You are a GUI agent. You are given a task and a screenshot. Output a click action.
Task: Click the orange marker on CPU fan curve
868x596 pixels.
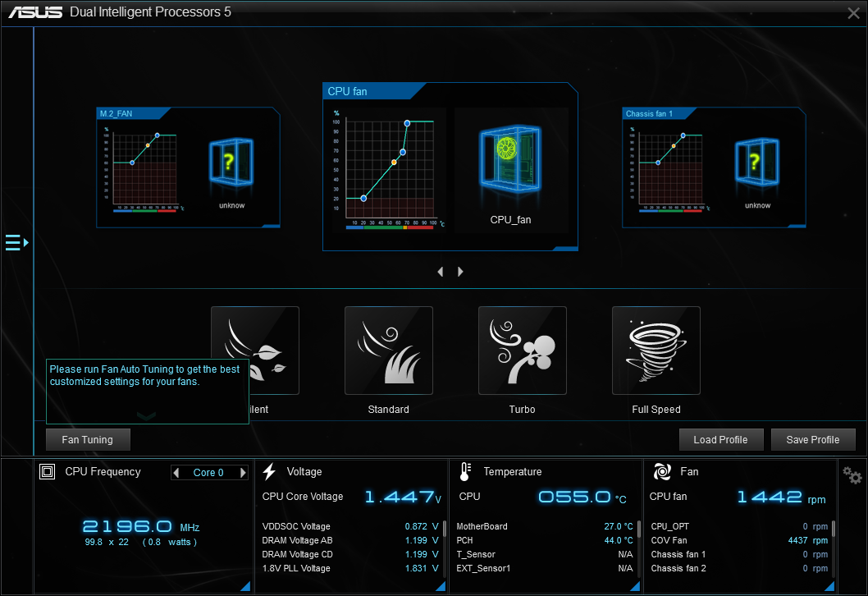click(394, 163)
